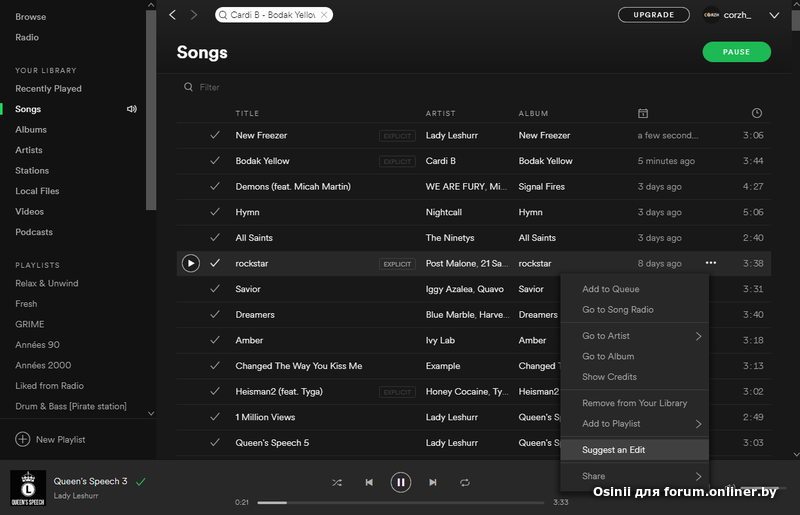Toggle shuffle playback
The height and width of the screenshot is (515, 800).
point(337,482)
